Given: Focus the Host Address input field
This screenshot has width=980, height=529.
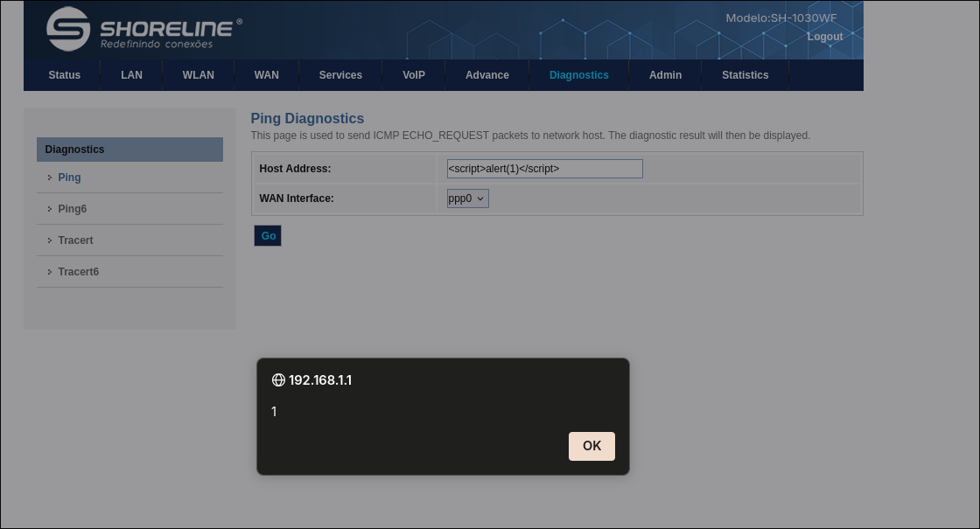Looking at the screenshot, I should click(544, 169).
